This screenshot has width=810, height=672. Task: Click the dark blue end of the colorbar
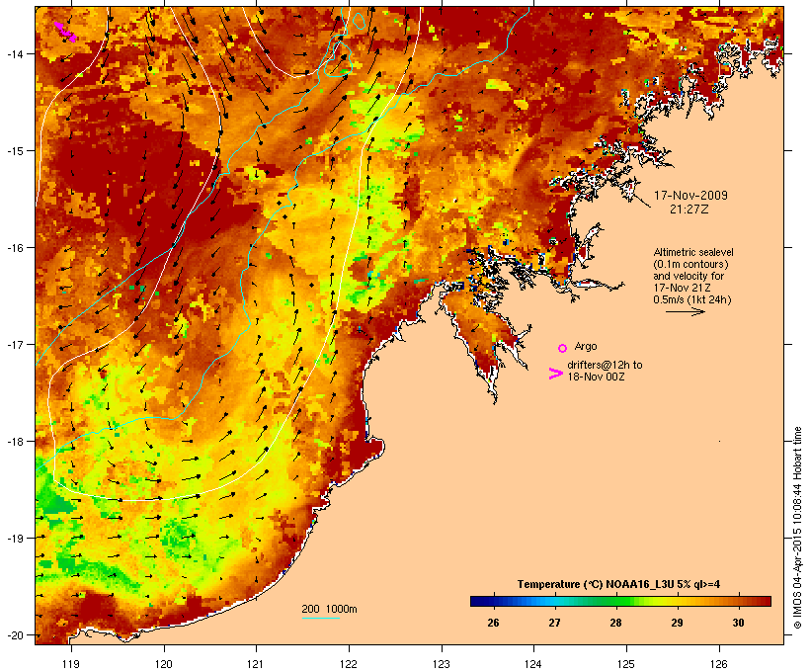(x=478, y=601)
